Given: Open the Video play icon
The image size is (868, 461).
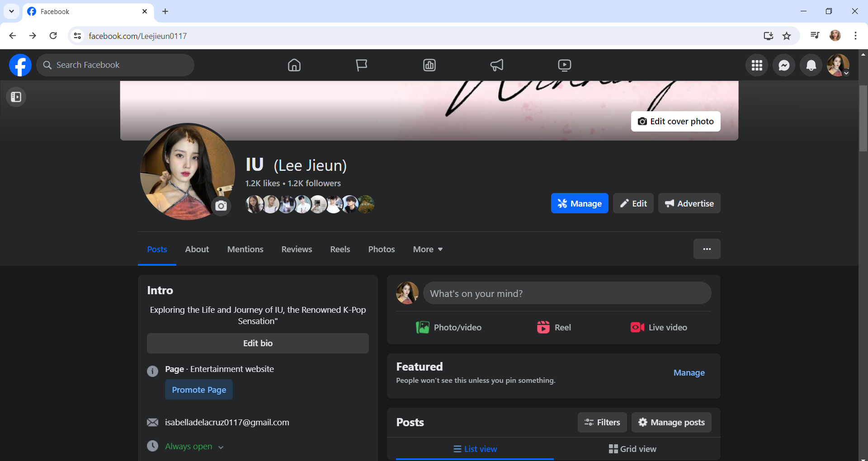Looking at the screenshot, I should (x=565, y=65).
